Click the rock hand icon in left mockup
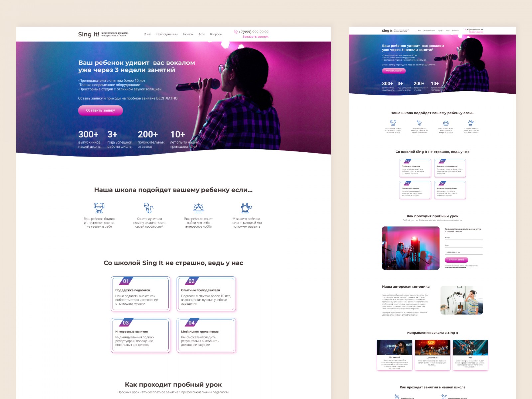This screenshot has height=399, width=532. (246, 208)
